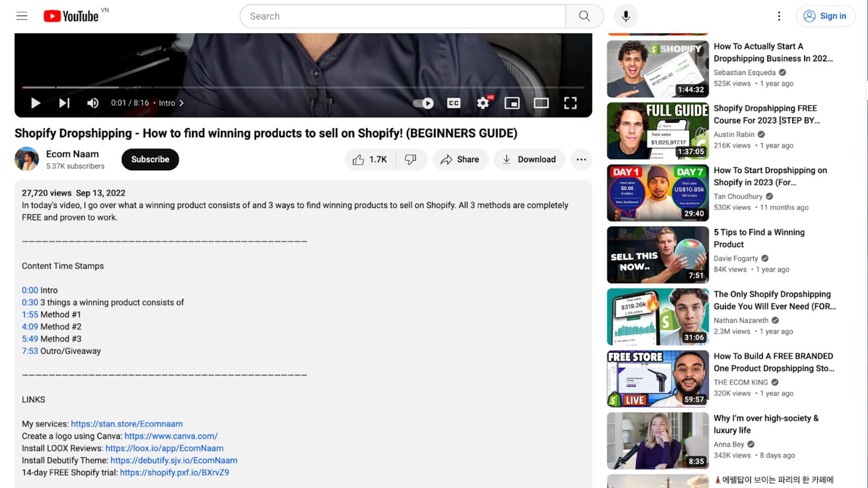Enter full screen mode

pos(571,103)
